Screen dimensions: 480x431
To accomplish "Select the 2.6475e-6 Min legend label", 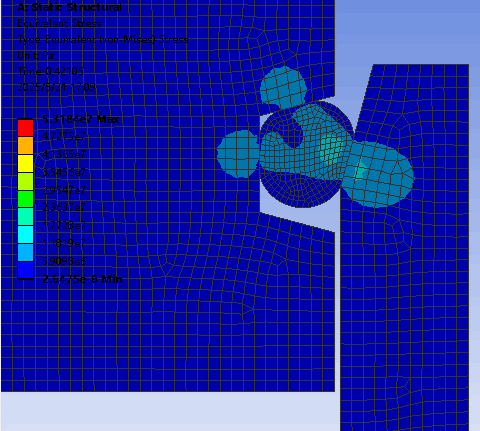I will click(x=82, y=279).
